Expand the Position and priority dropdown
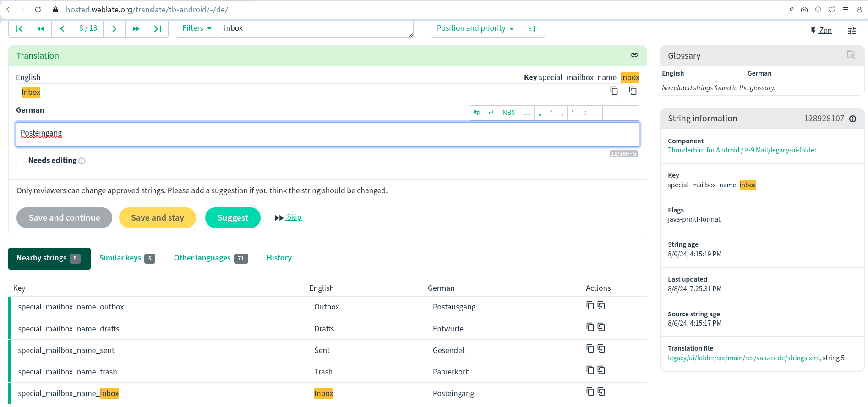 [475, 28]
